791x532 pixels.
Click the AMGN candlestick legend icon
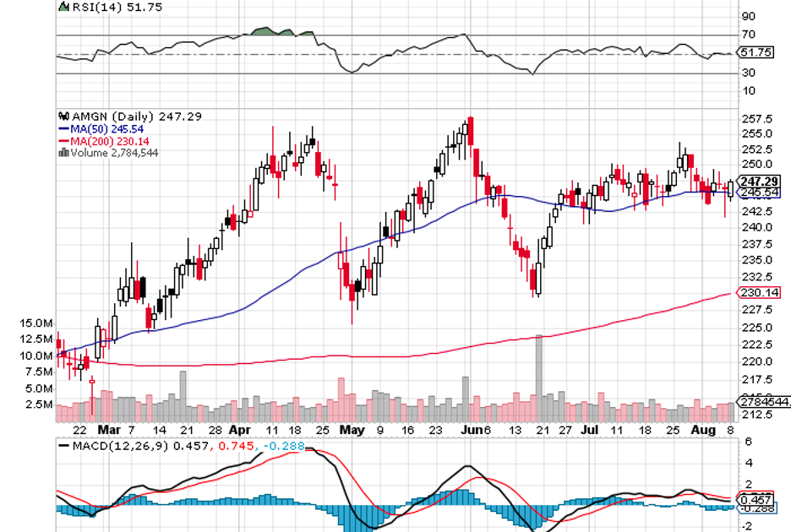coord(62,117)
